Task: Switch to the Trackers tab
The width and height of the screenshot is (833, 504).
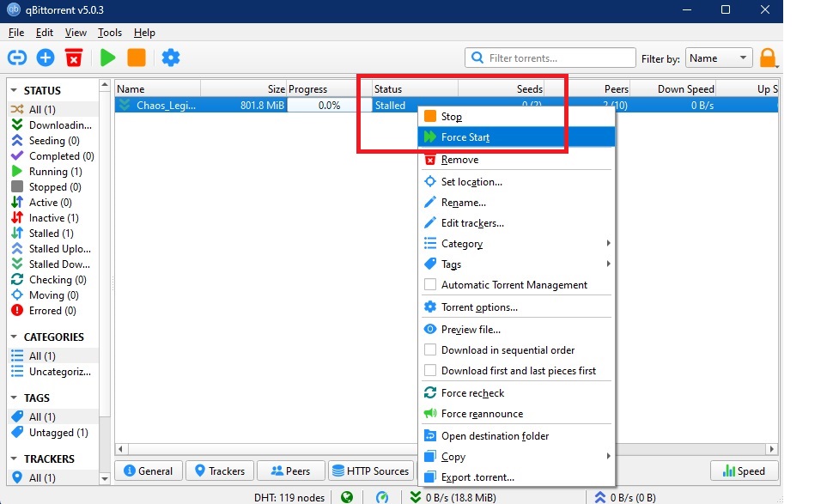Action: [220, 471]
